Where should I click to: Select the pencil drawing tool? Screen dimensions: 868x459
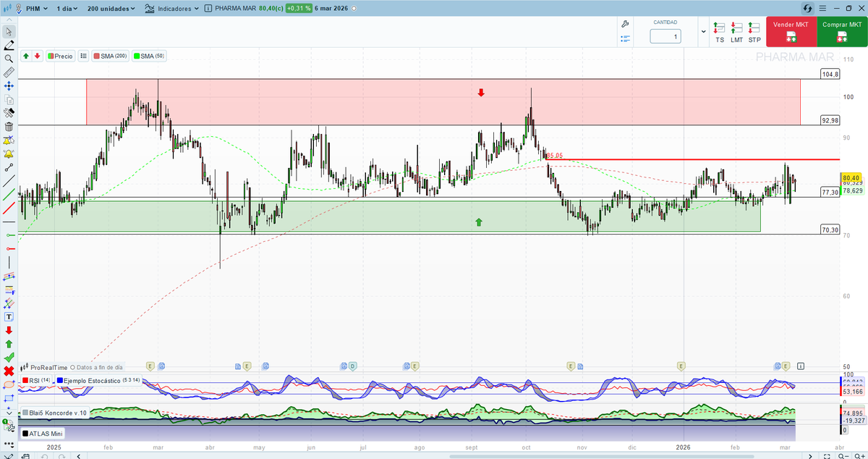[9, 45]
